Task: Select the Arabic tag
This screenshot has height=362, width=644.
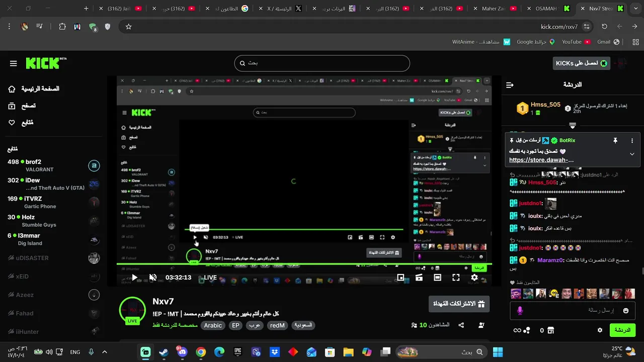Action: (x=213, y=325)
